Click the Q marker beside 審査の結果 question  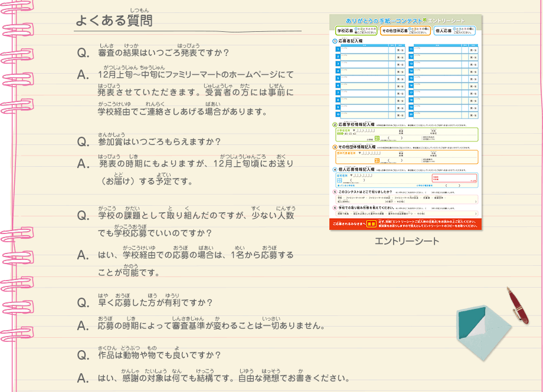pos(83,54)
